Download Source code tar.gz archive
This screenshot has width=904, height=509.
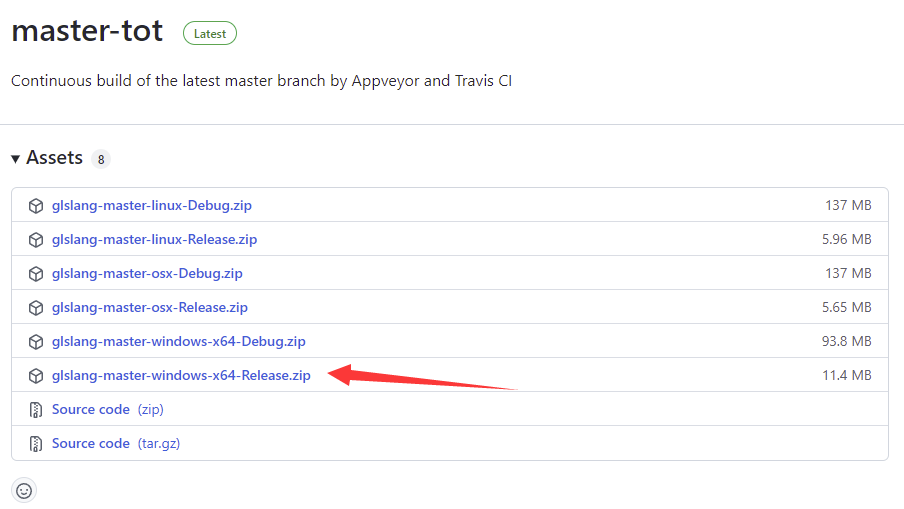(91, 444)
